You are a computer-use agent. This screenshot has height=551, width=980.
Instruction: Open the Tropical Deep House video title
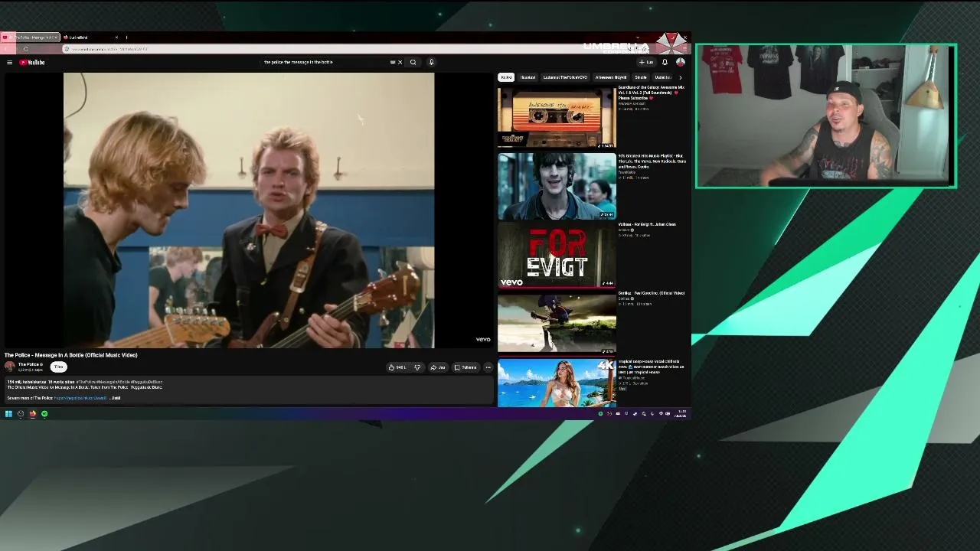tap(652, 367)
